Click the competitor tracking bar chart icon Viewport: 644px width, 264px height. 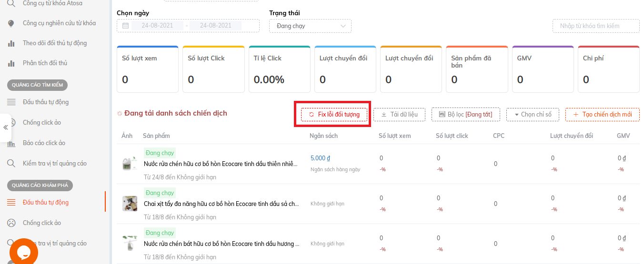pyautogui.click(x=11, y=43)
